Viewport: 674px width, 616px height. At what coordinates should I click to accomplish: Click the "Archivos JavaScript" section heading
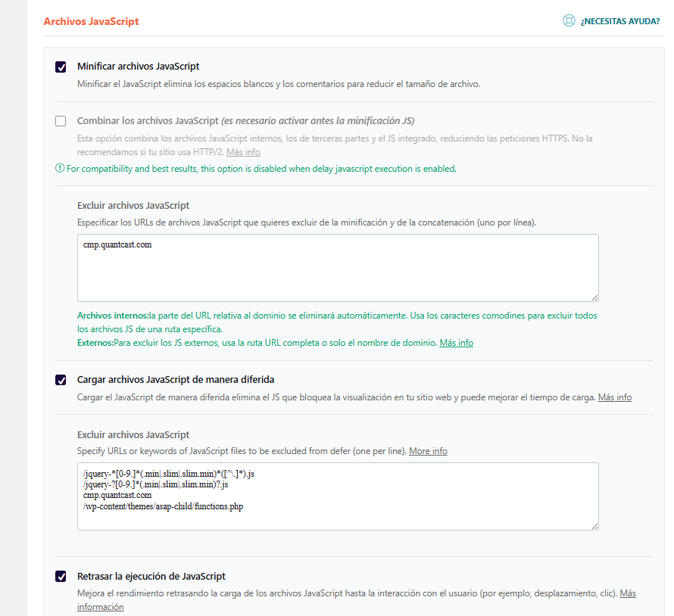tap(91, 21)
